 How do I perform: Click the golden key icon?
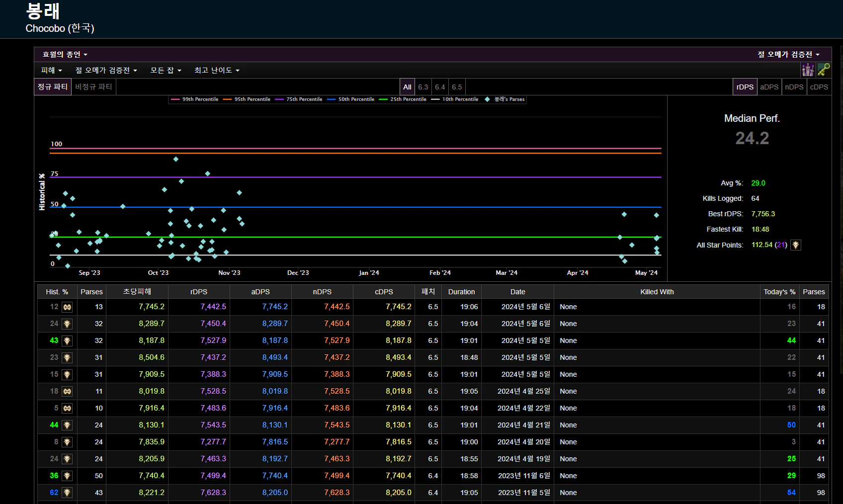point(824,70)
